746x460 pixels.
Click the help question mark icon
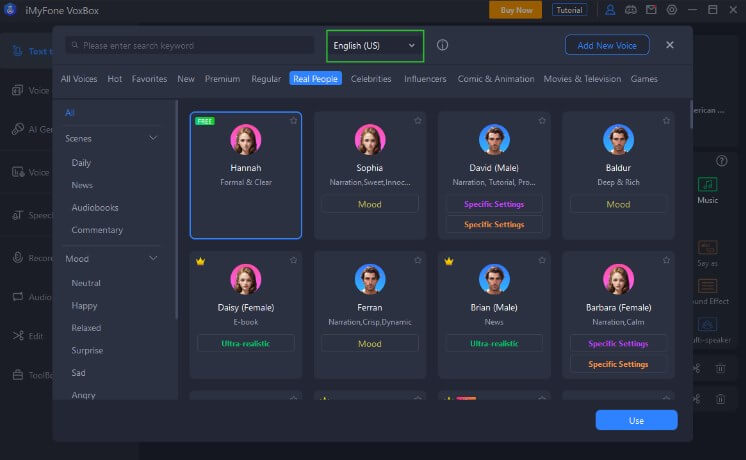(x=721, y=161)
